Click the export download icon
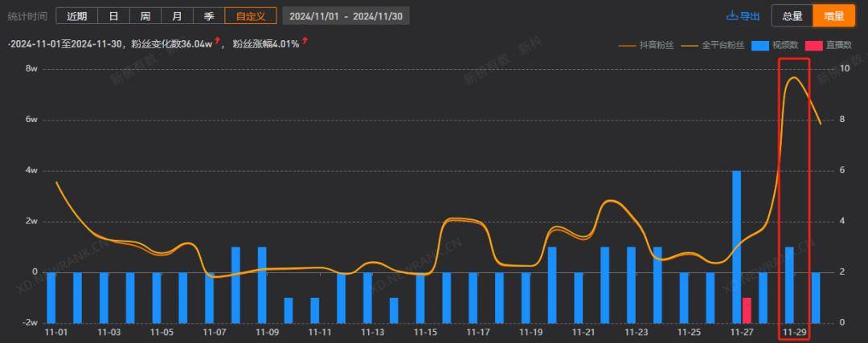868x343 pixels. click(732, 15)
